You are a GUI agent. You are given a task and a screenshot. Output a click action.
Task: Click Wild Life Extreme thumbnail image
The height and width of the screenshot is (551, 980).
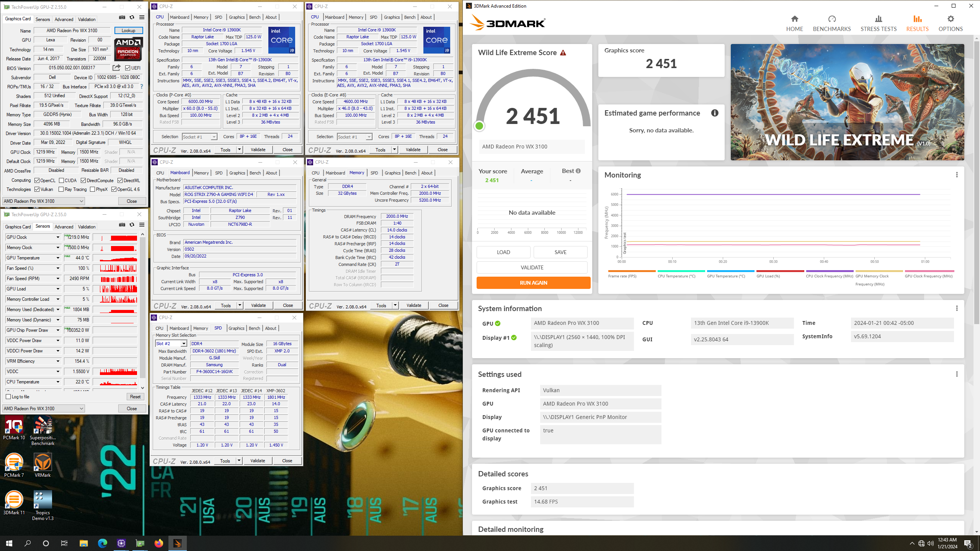(847, 102)
